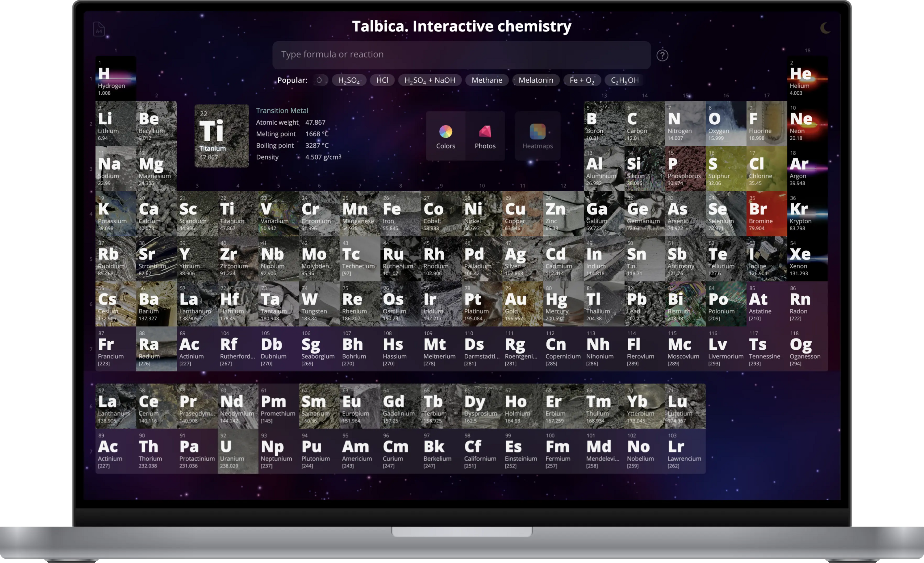Click the large Titanium preview card
Viewport: 924px width, 563px height.
pyautogui.click(x=222, y=136)
